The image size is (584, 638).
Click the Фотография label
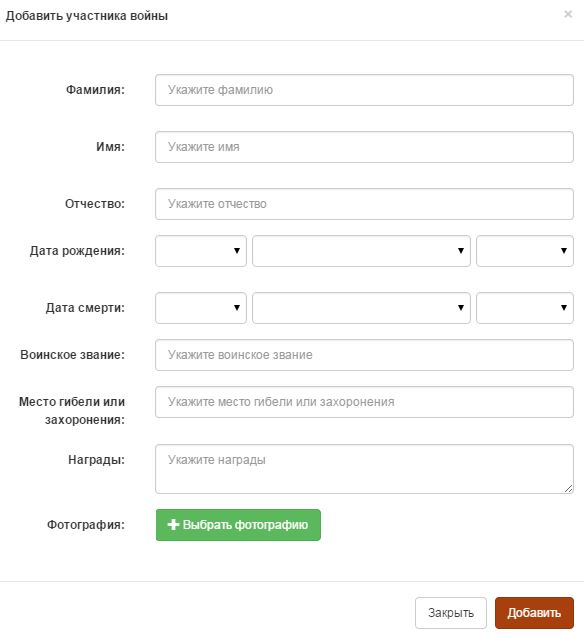click(86, 524)
